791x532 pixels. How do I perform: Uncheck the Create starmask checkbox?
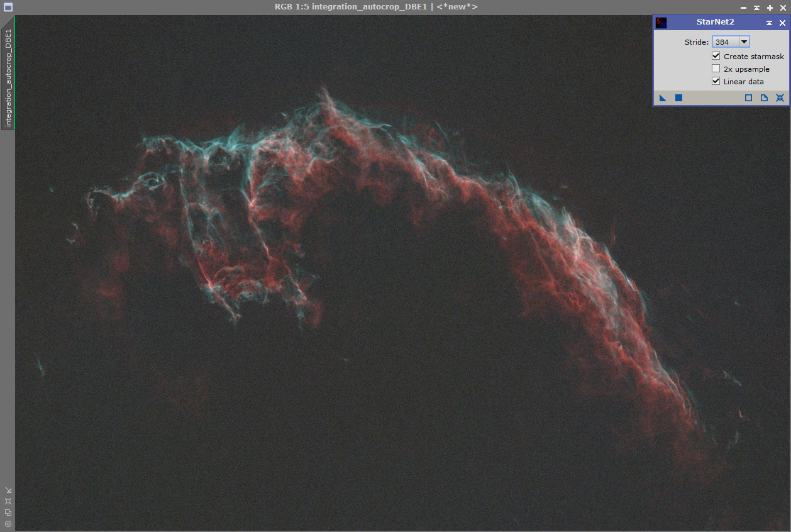point(716,56)
